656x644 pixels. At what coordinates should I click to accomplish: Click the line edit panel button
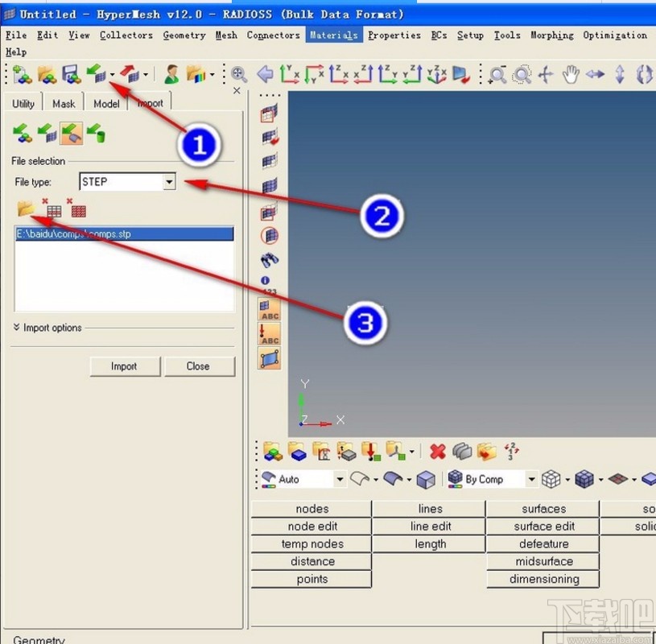click(x=429, y=526)
